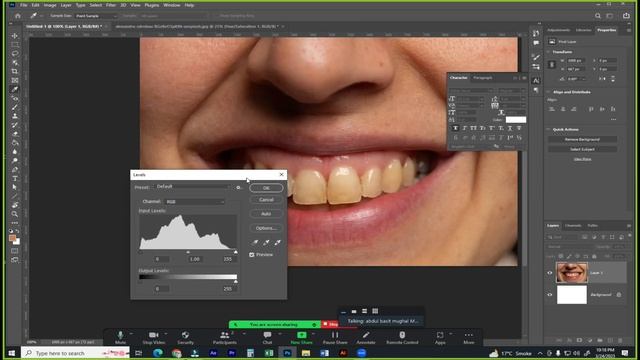Image resolution: width=640 pixels, height=360 pixels.
Task: Switch to the Paragraph tab
Action: (x=483, y=78)
